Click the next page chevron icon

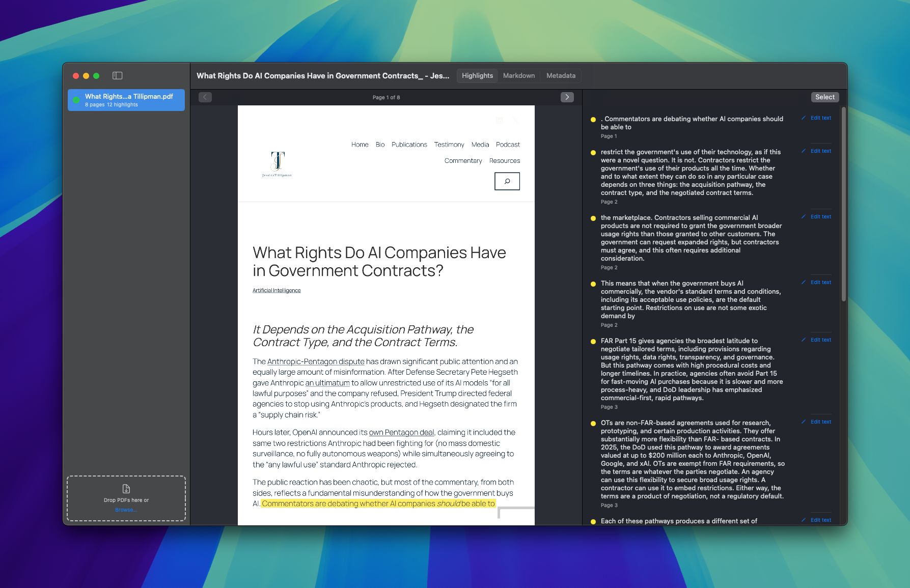pos(567,97)
